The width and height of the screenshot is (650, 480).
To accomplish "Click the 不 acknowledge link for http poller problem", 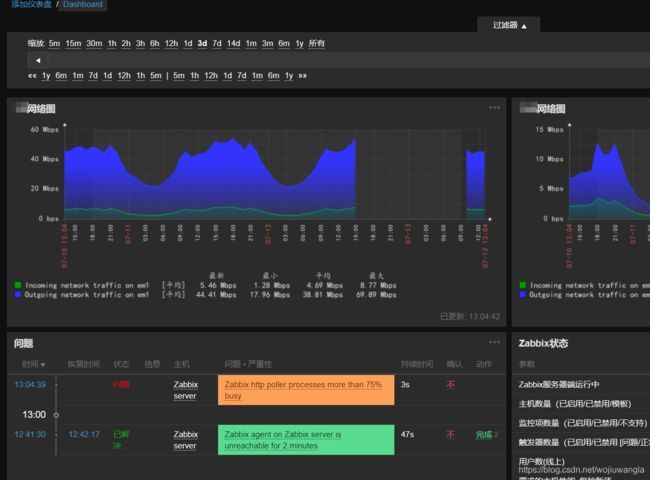I will 450,385.
